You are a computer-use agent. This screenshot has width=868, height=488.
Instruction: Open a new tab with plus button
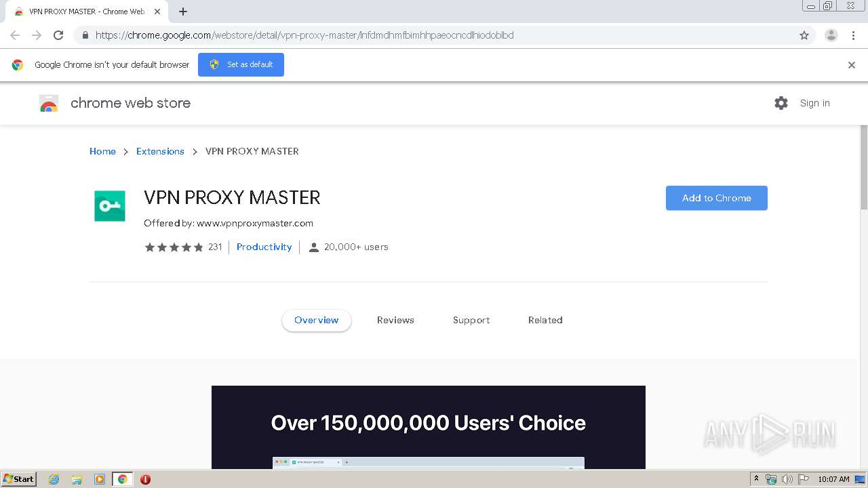(183, 12)
